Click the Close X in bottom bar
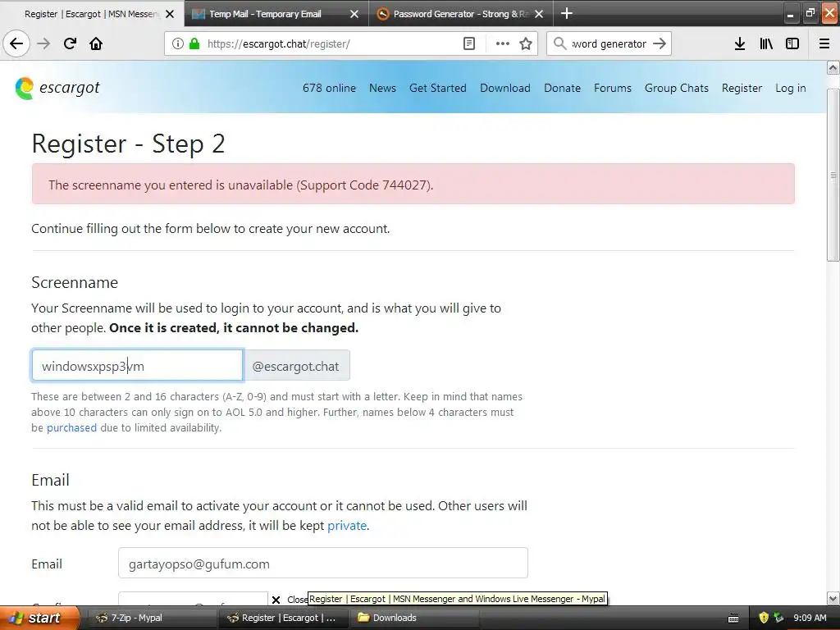Screen dimensions: 840x630 click(276, 600)
